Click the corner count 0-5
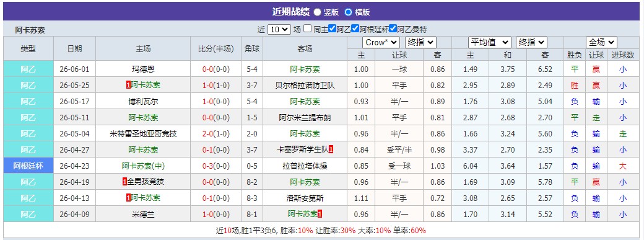This screenshot has height=240, width=644. (252, 166)
